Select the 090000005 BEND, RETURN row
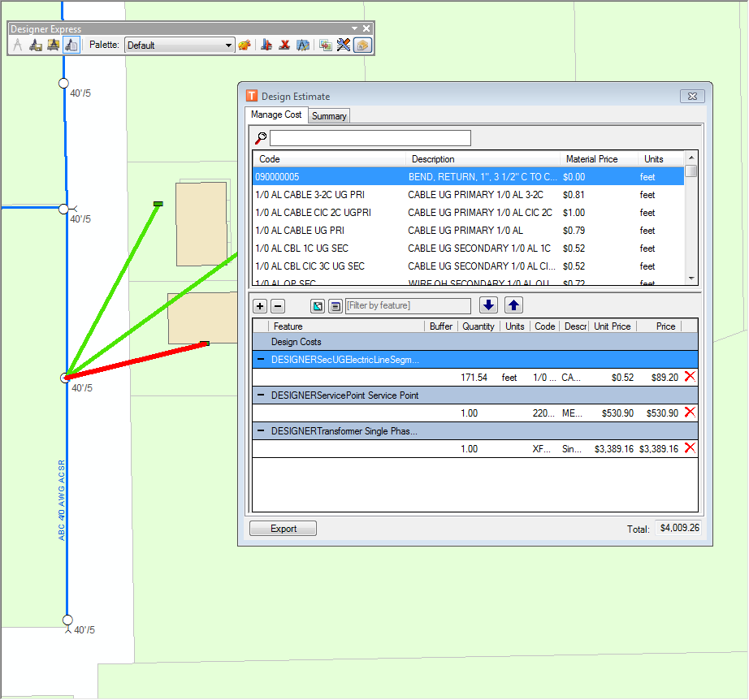The height and width of the screenshot is (700, 749). point(468,177)
